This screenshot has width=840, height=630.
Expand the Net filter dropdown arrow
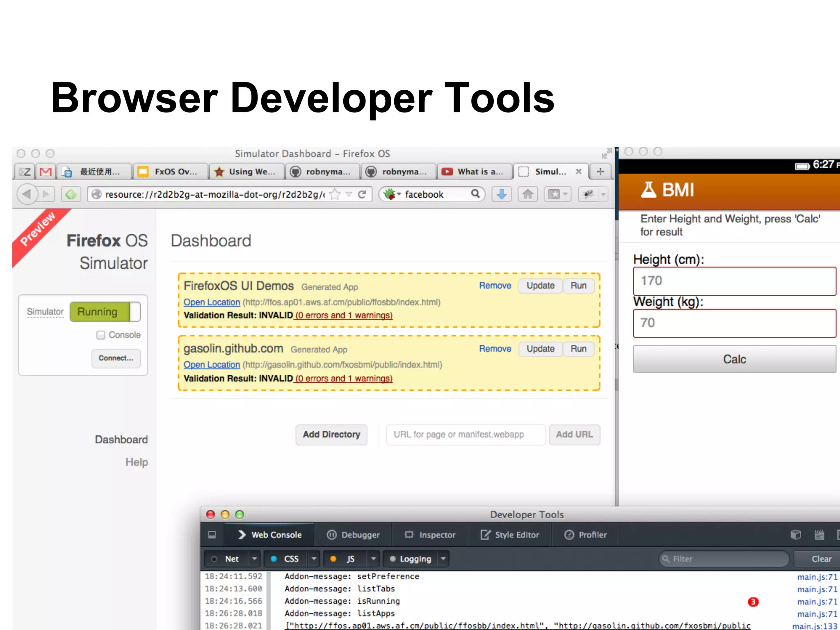click(254, 559)
